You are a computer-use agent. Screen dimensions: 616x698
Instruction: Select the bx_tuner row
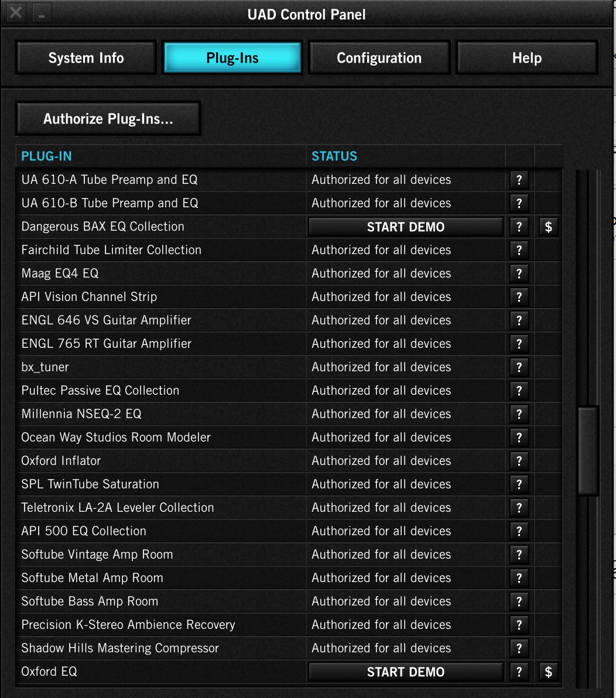pos(289,367)
